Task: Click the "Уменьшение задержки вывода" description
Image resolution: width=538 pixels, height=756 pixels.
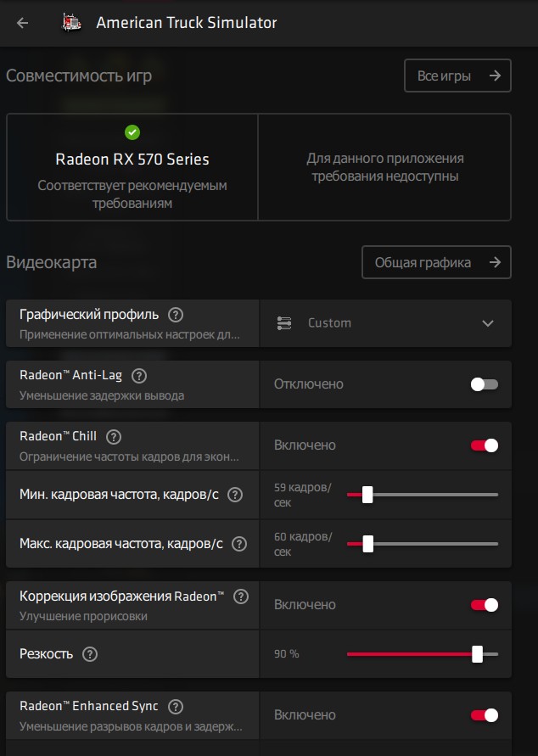Action: (102, 396)
